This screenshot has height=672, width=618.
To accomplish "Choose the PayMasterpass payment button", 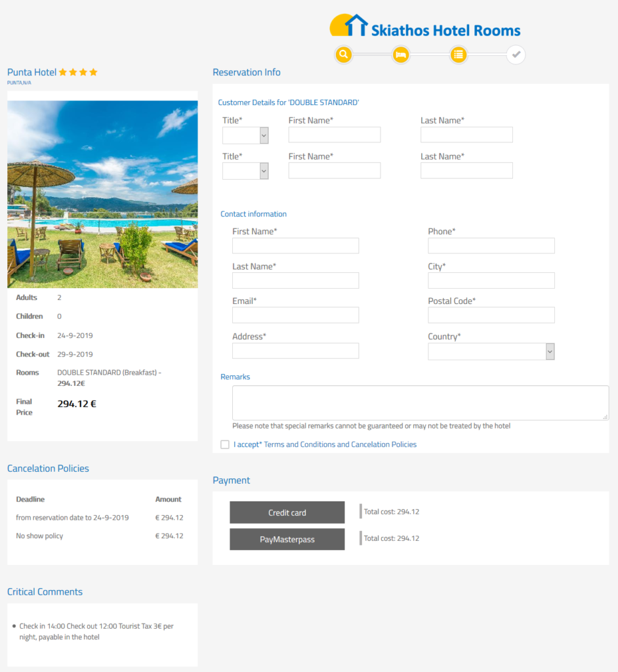I will pos(287,539).
